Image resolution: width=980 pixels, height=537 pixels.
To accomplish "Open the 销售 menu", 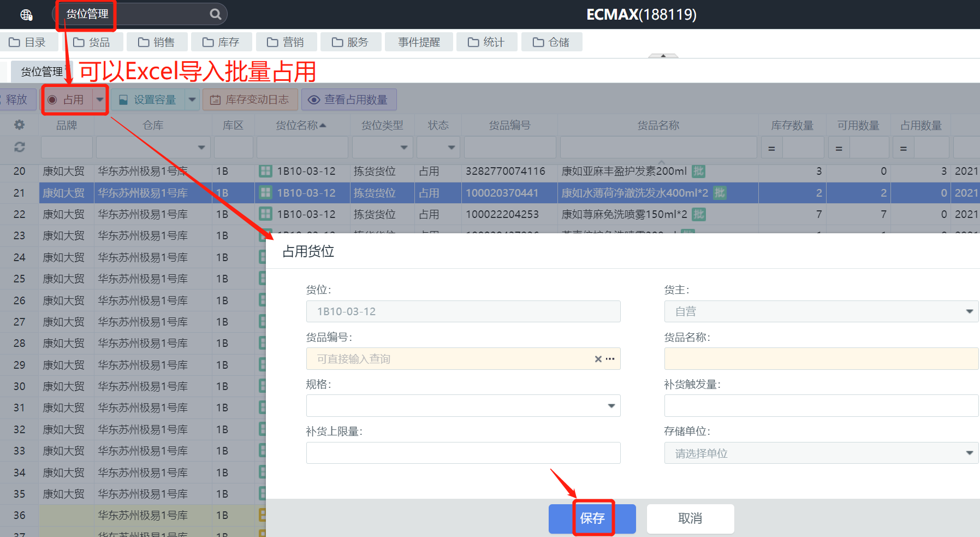I will click(156, 42).
